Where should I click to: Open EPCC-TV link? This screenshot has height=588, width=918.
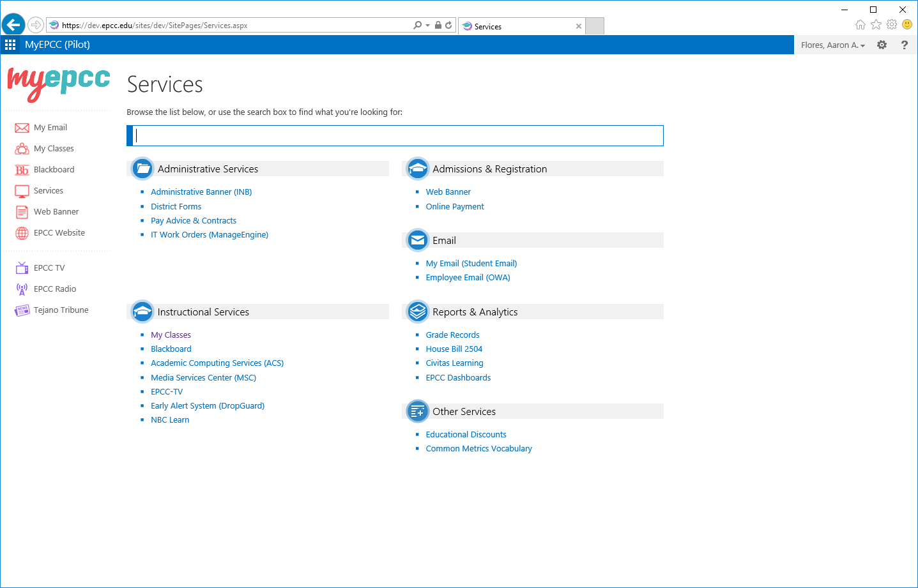[x=167, y=392]
